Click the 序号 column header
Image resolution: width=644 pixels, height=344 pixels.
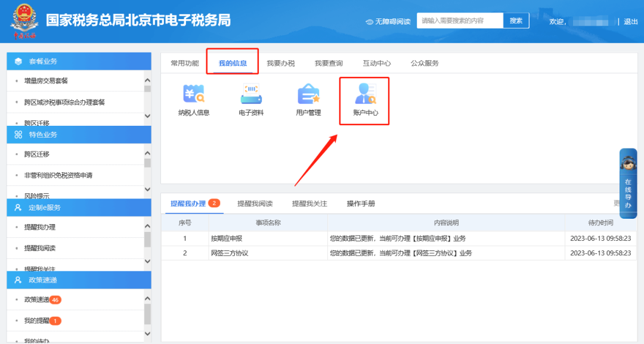(x=185, y=223)
